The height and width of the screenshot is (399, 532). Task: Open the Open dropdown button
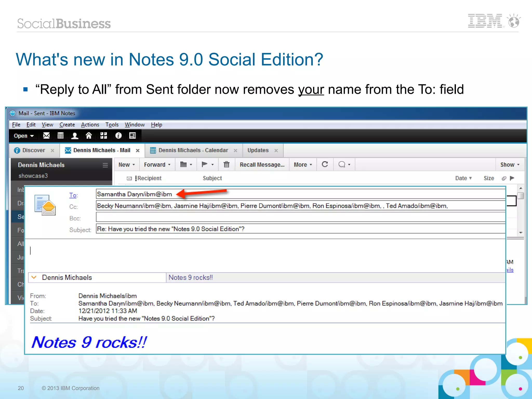click(24, 136)
